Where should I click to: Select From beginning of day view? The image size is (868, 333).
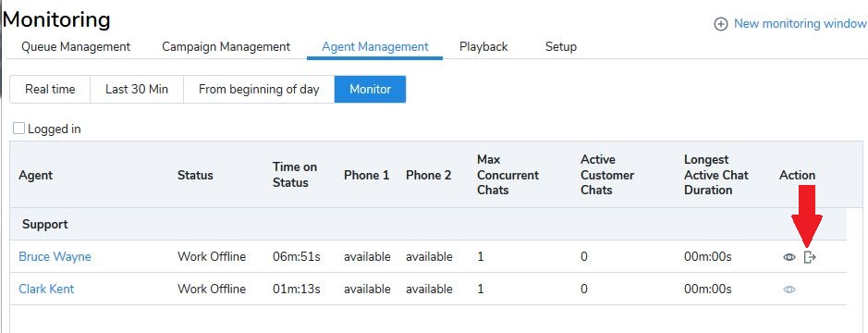[x=259, y=89]
